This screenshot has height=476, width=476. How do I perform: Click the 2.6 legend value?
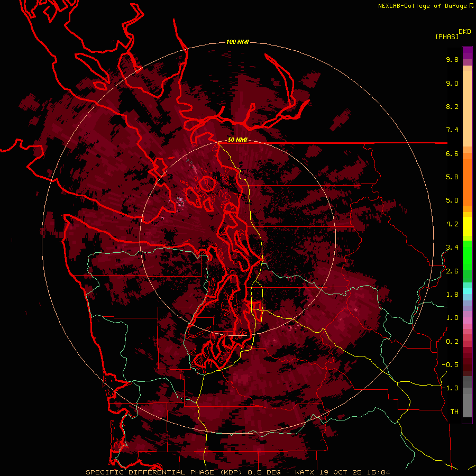452,271
